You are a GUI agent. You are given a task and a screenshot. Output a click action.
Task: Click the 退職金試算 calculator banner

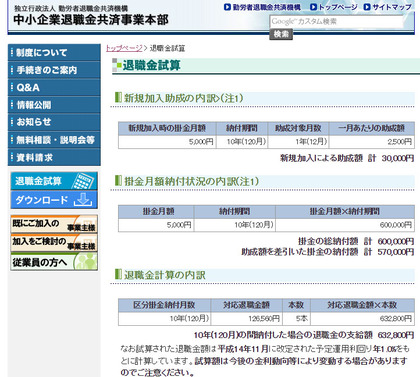coord(54,181)
